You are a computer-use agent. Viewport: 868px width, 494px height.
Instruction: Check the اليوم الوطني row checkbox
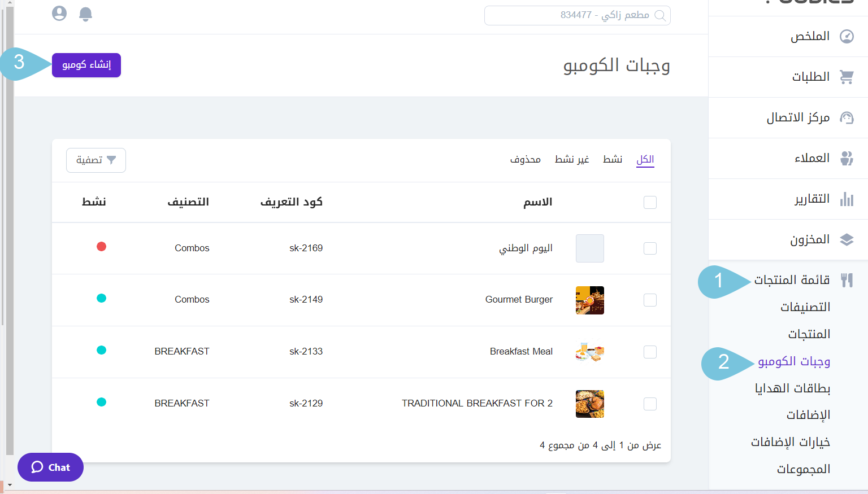pos(650,248)
